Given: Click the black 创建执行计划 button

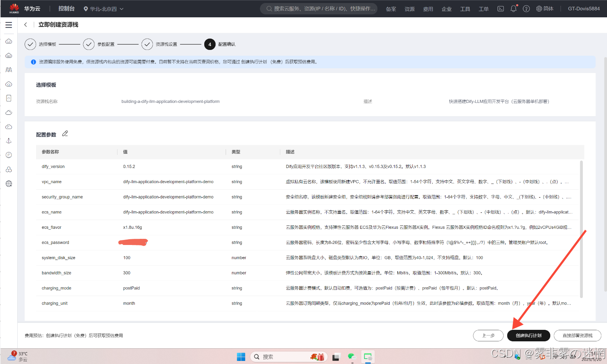Looking at the screenshot, I should (x=529, y=336).
